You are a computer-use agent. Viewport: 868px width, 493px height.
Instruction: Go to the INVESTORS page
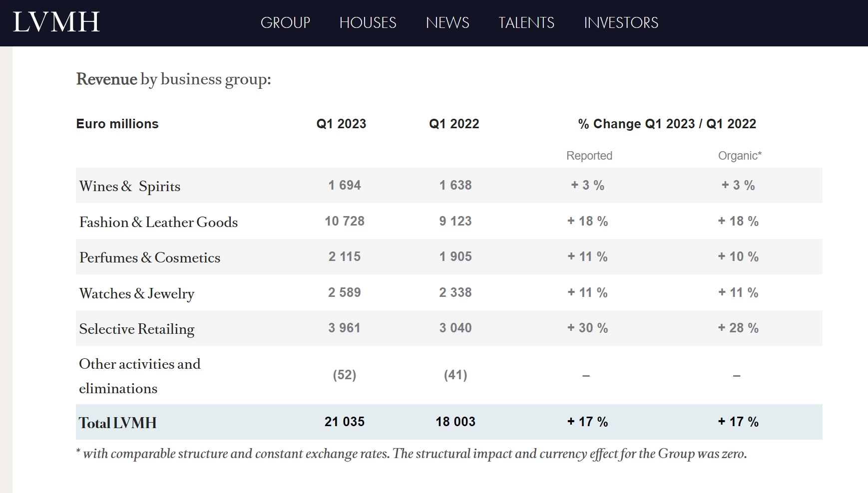620,23
